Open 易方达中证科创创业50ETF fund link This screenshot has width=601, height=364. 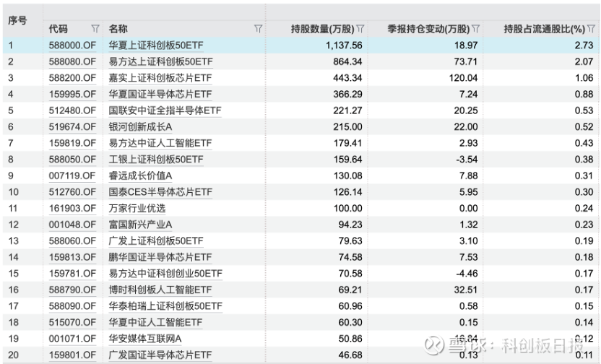pos(165,273)
